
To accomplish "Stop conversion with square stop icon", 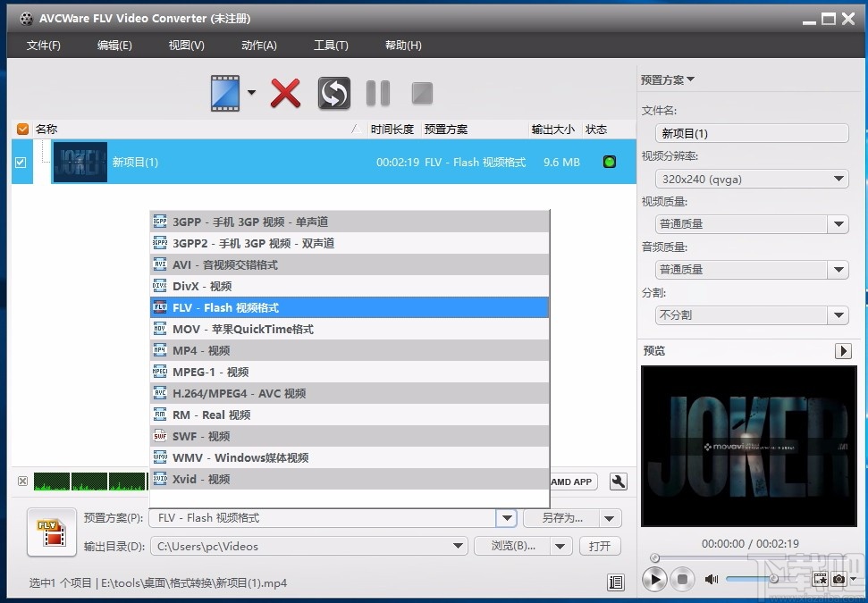I will tap(420, 93).
